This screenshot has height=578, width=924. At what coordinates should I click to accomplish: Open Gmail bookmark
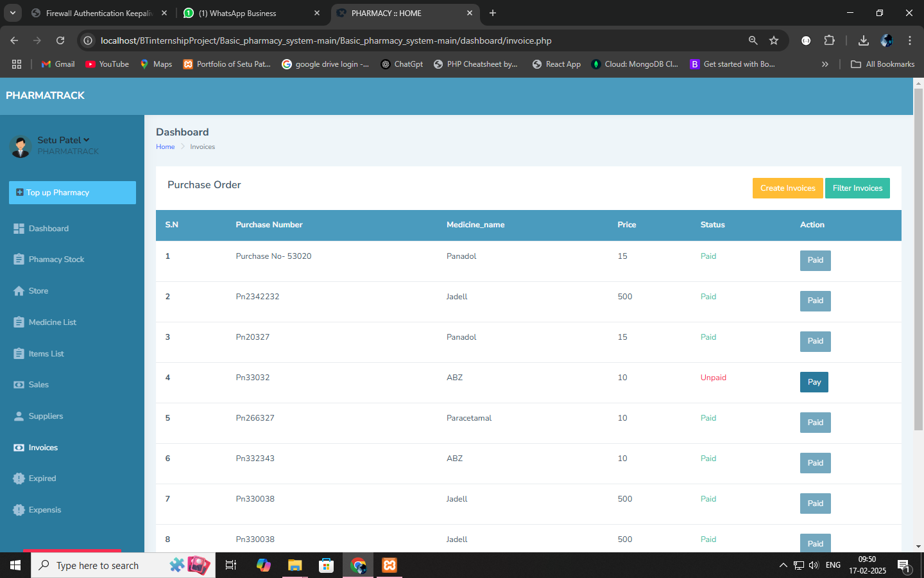[x=58, y=64]
